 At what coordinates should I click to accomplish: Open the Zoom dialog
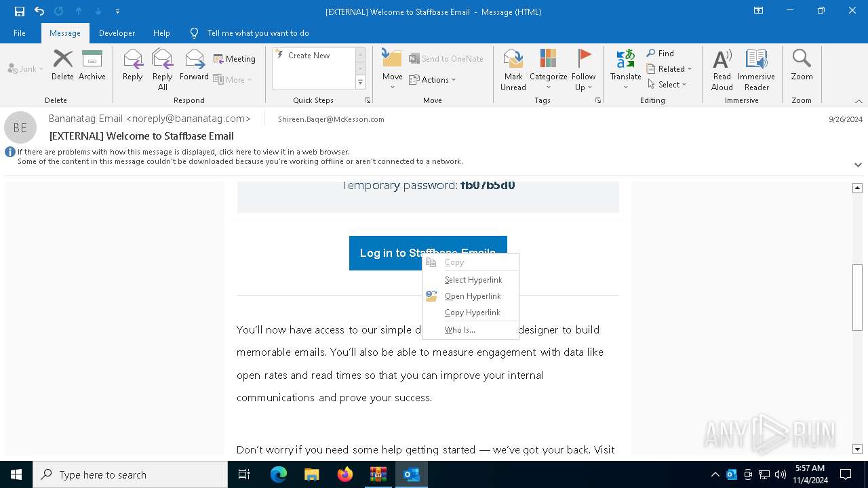pos(802,65)
